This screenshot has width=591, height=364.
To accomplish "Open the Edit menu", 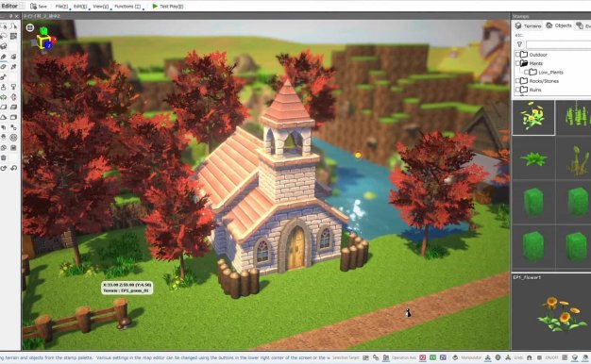I will (x=80, y=6).
